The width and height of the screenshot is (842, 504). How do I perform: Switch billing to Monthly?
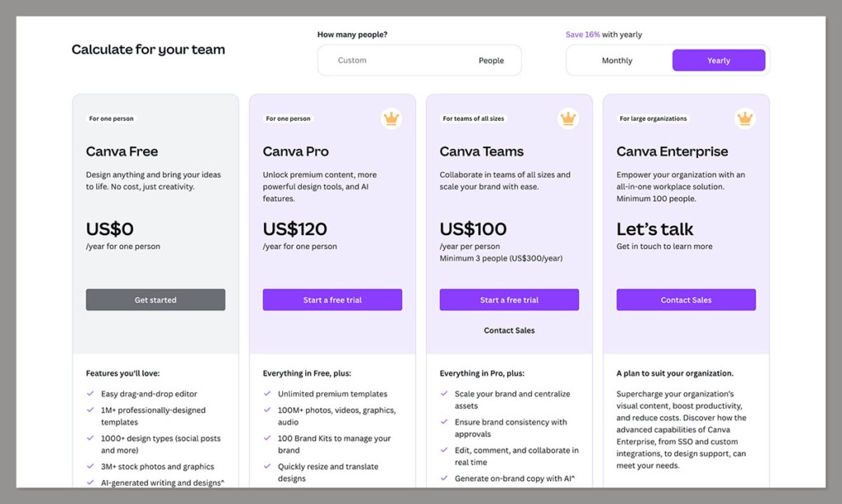click(617, 60)
